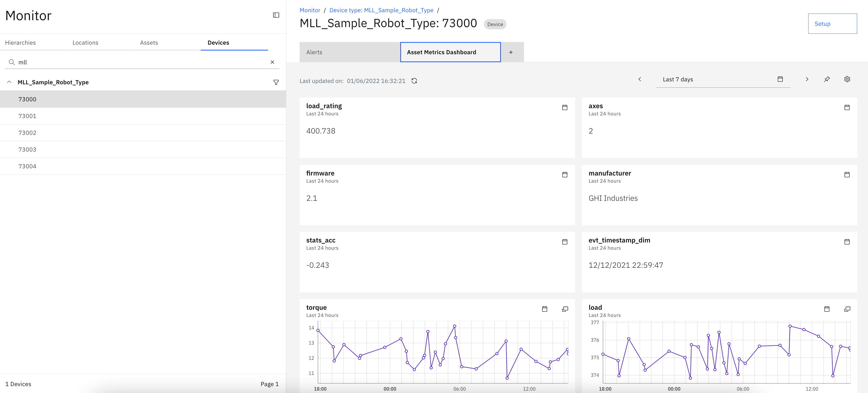Viewport: 868px width, 393px height.
Task: Focus the device search field
Action: click(x=142, y=62)
